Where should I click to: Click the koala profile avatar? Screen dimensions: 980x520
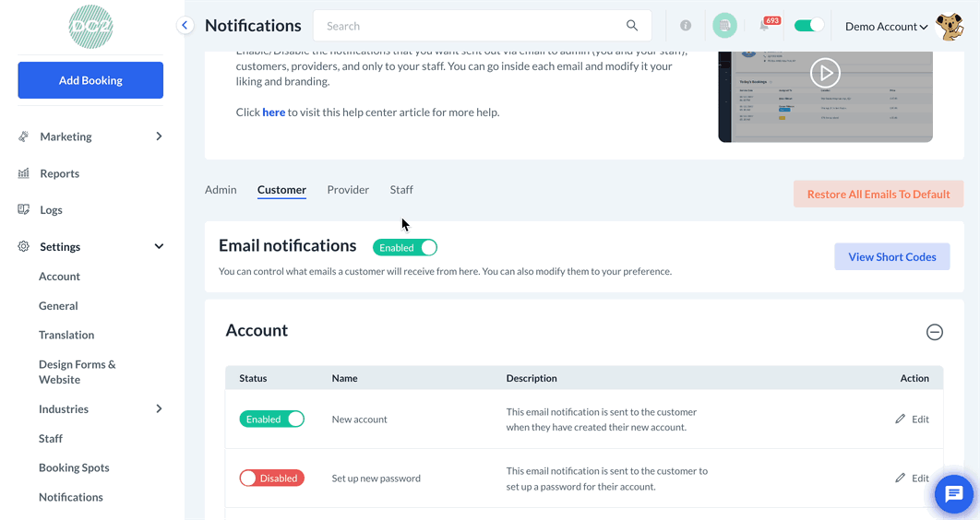click(x=950, y=26)
